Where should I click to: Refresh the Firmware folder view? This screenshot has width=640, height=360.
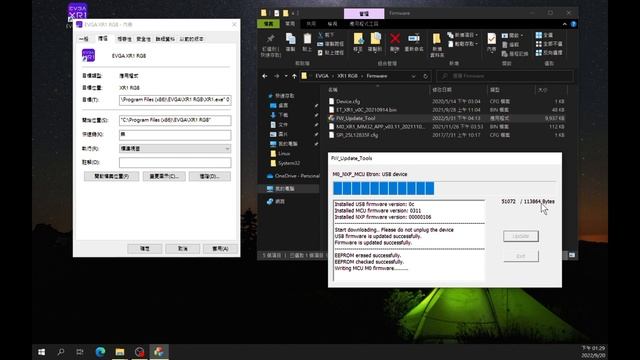click(x=425, y=76)
